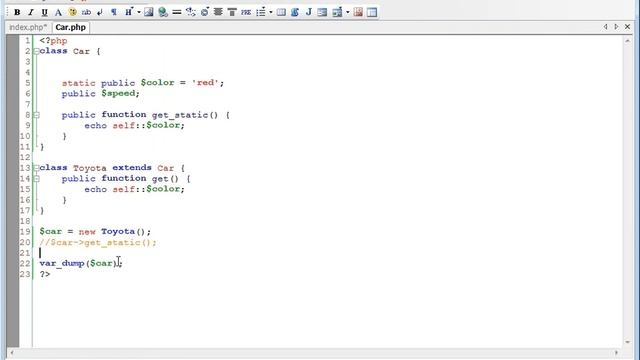Apply Italic formatting from the toolbar
640x360 pixels.
coord(31,12)
